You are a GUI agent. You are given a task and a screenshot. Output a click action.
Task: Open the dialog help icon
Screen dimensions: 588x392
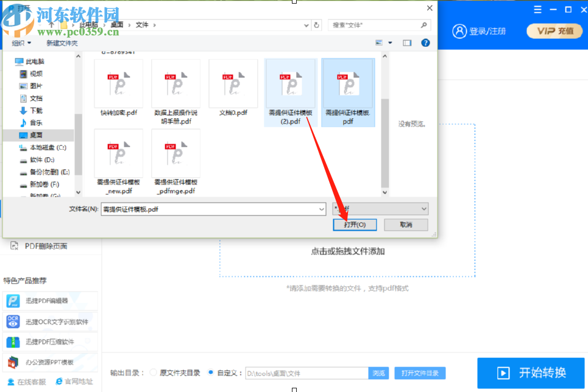pyautogui.click(x=425, y=43)
